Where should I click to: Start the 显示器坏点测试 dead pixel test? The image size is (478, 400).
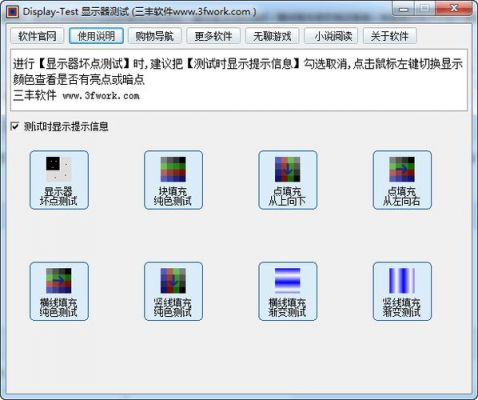(x=59, y=180)
